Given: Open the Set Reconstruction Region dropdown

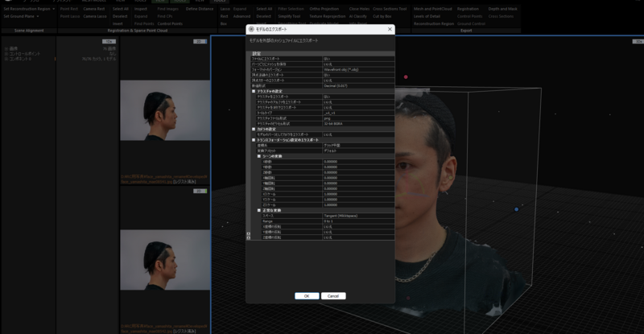Looking at the screenshot, I should click(x=29, y=9).
